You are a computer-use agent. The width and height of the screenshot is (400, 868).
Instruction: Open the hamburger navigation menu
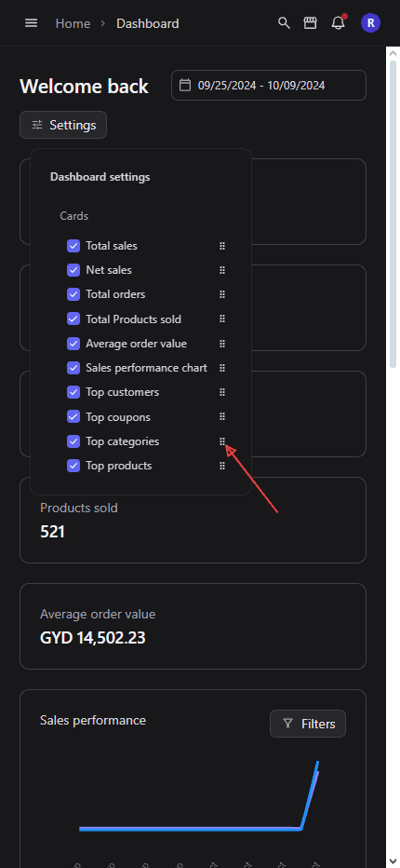click(32, 23)
